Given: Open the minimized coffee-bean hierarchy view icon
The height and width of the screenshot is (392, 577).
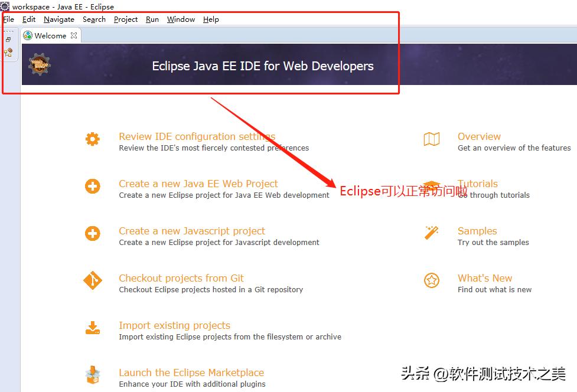Looking at the screenshot, I should pyautogui.click(x=8, y=52).
